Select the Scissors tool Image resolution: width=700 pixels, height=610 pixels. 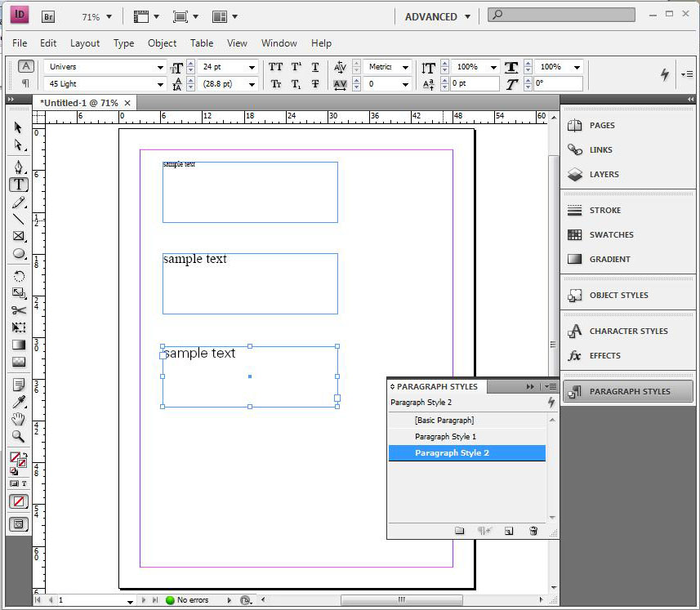[x=18, y=310]
